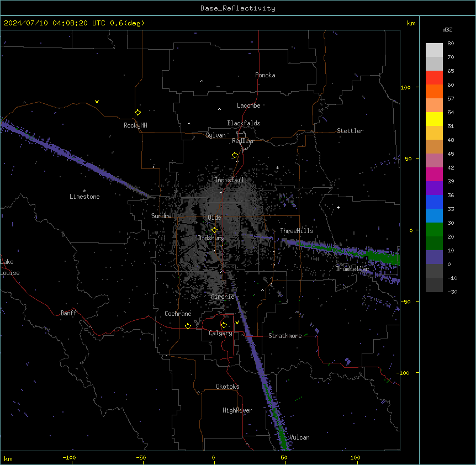Viewport: 476px width, 465px height.
Task: Click the yellow radar marker near Olds
Action: click(214, 230)
